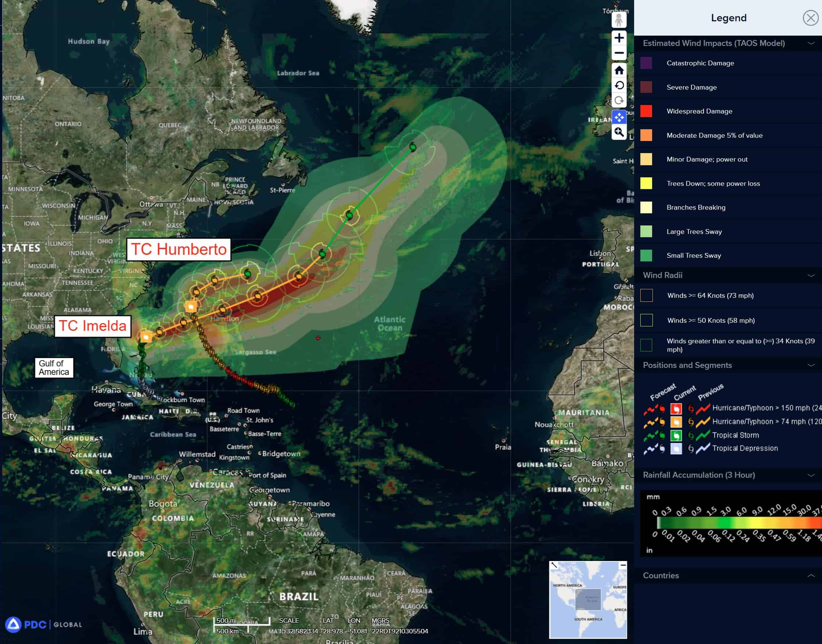Minimize the overview map inset
Screen dimensions: 822x644
tap(623, 565)
